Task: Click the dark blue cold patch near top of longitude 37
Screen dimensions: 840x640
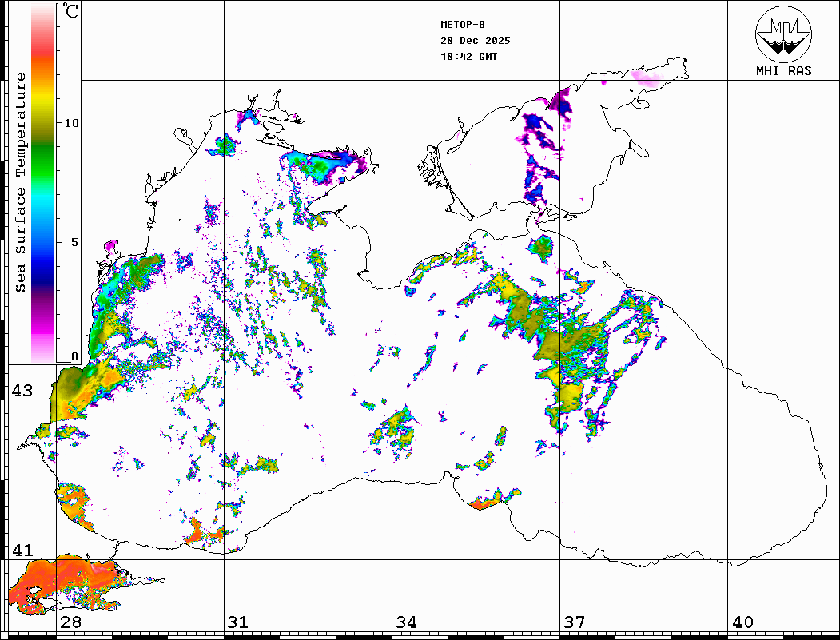Action: (562, 105)
